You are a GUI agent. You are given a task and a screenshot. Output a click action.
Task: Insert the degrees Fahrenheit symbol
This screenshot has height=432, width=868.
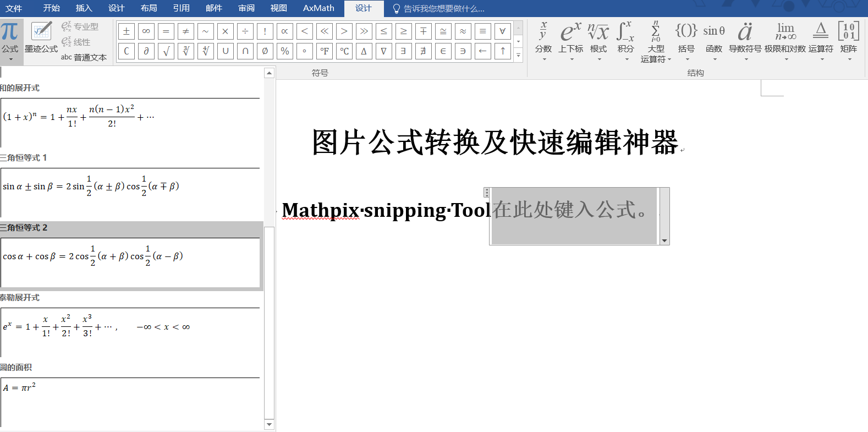click(x=325, y=51)
